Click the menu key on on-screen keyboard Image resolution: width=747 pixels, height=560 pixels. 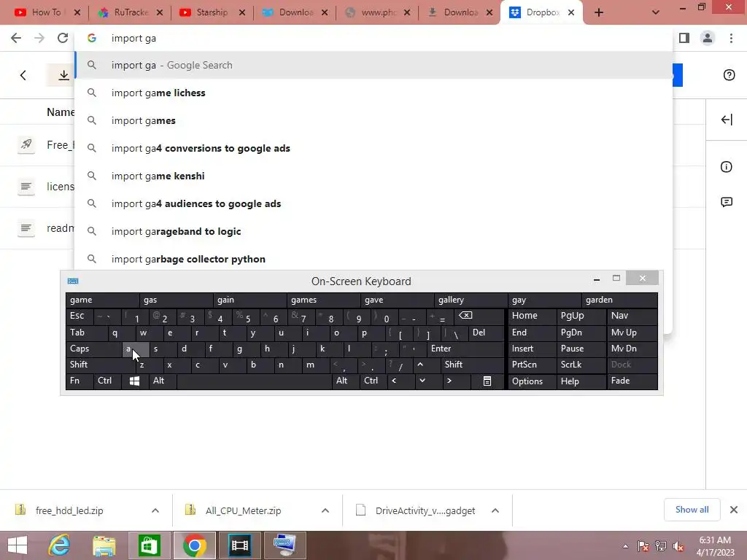click(487, 381)
